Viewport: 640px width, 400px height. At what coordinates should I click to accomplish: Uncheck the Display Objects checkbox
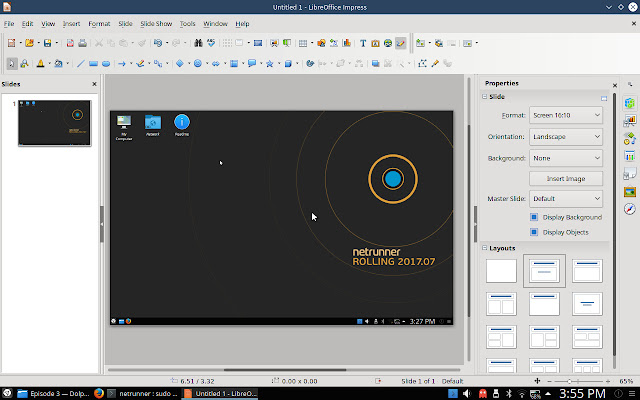pyautogui.click(x=534, y=232)
